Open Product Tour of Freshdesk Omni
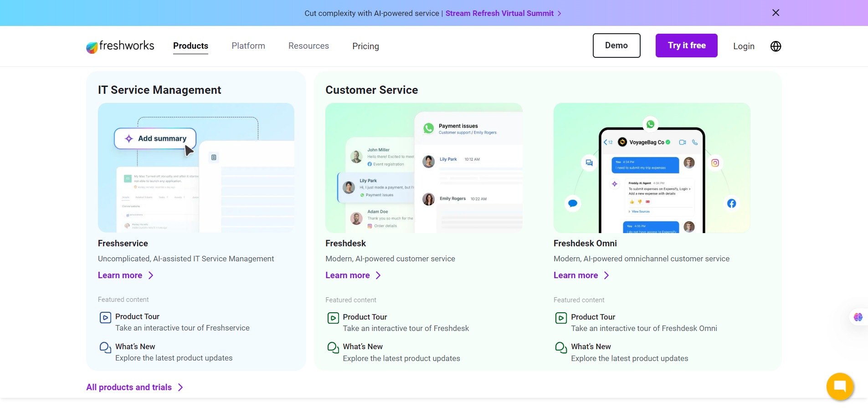The height and width of the screenshot is (412, 868). click(593, 317)
